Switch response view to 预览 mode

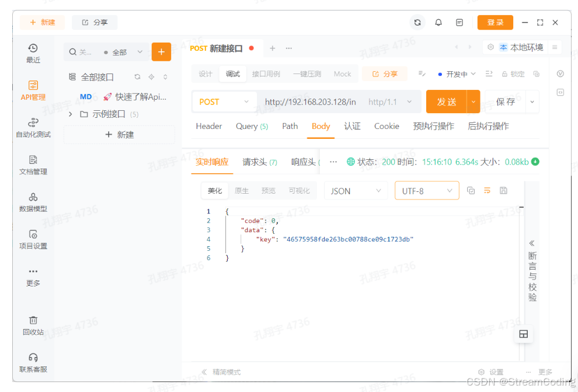(x=269, y=190)
